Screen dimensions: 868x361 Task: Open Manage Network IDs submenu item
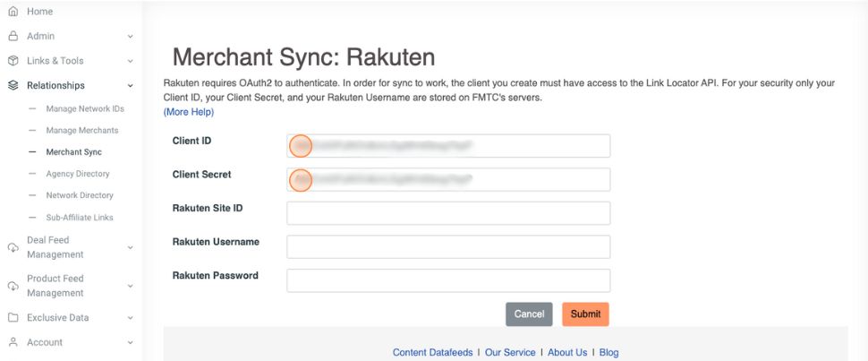(85, 109)
